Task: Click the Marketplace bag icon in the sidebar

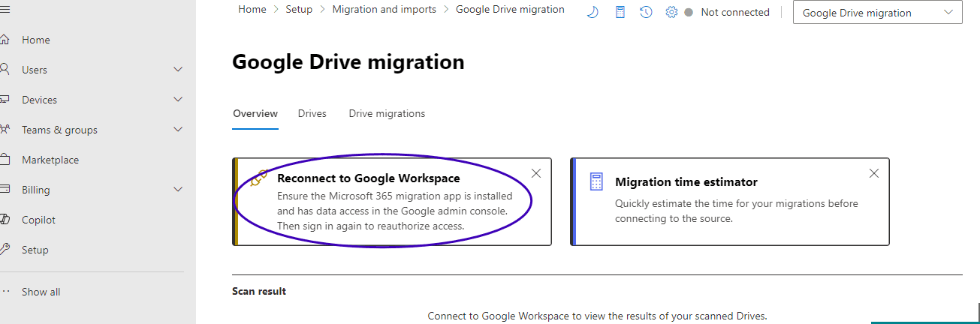Action: (x=5, y=160)
